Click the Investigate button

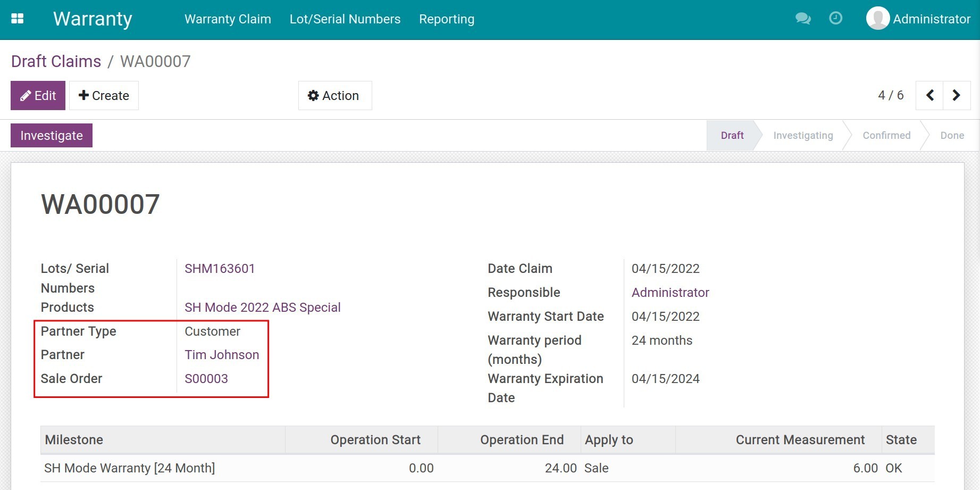pos(51,135)
